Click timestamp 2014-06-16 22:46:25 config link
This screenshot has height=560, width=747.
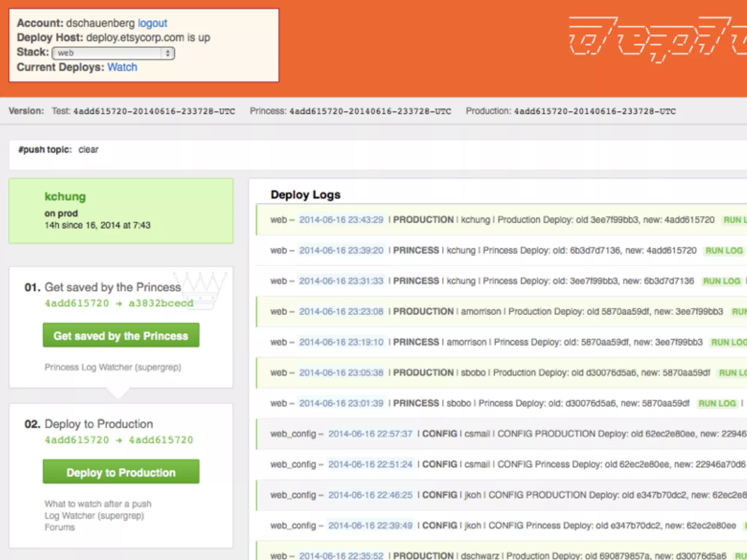tap(370, 495)
